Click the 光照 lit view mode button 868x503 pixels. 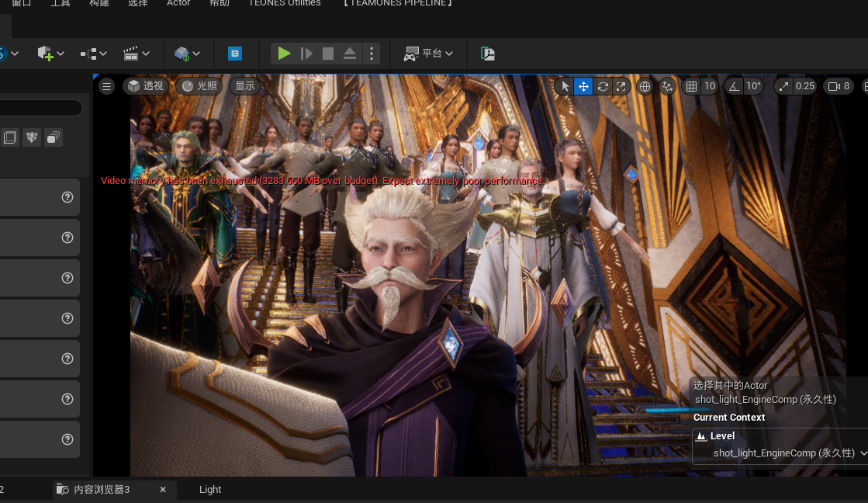tap(199, 86)
